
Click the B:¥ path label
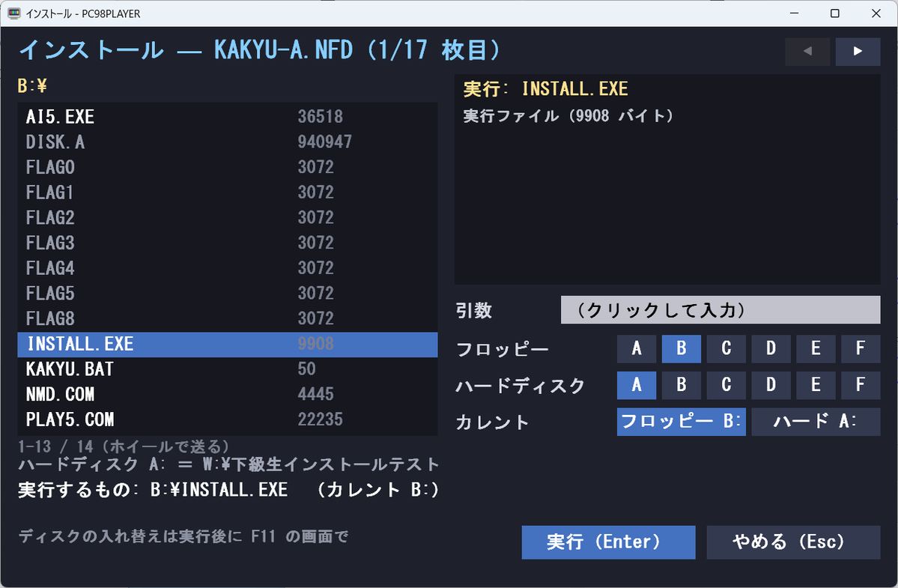coord(33,86)
